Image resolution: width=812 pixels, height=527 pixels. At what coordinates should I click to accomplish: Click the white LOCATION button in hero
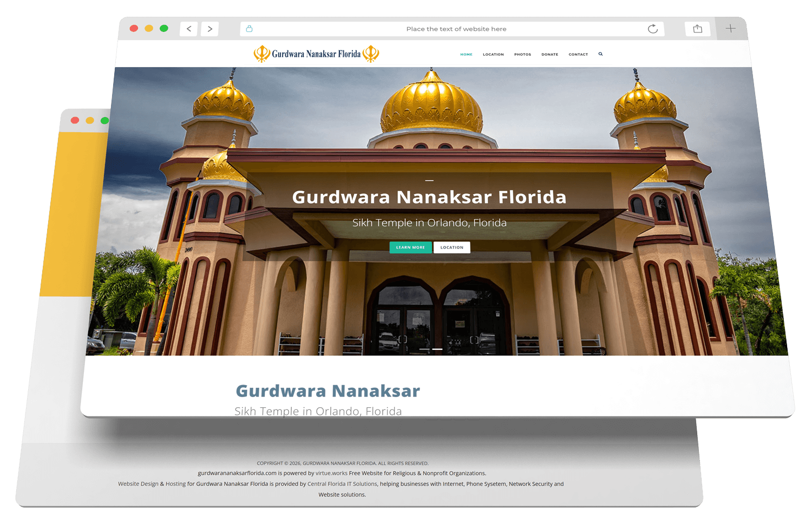(x=452, y=247)
